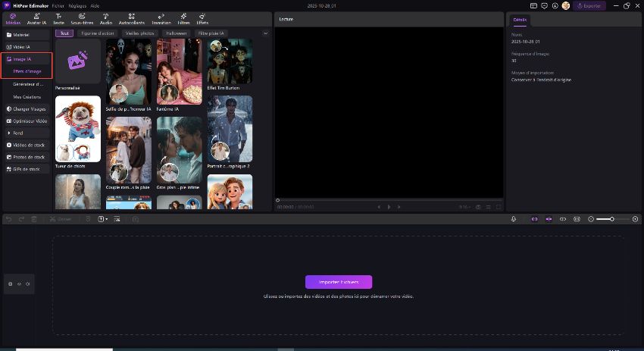Mute the track with the speaker icon
The image size is (644, 351).
pos(27,284)
